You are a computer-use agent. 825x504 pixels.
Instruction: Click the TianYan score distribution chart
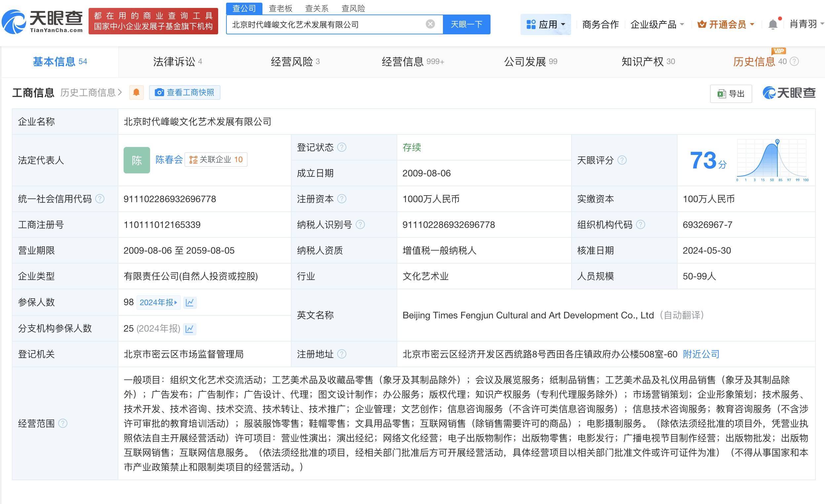pos(773,161)
